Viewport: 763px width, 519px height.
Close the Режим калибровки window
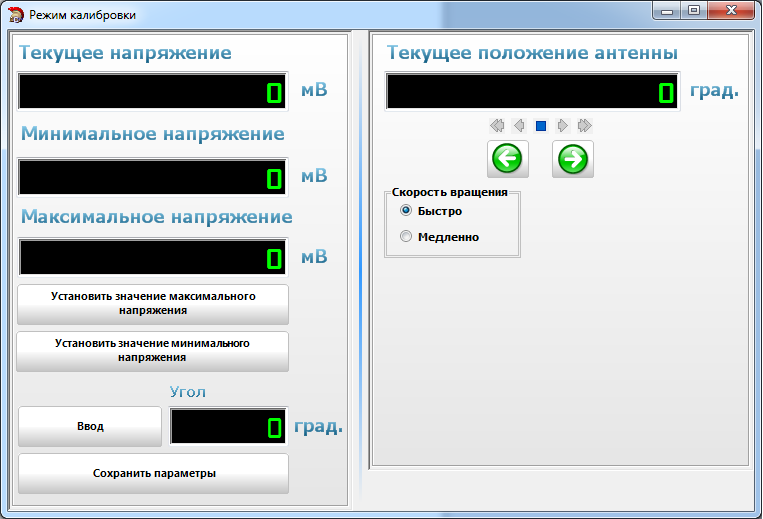click(731, 11)
